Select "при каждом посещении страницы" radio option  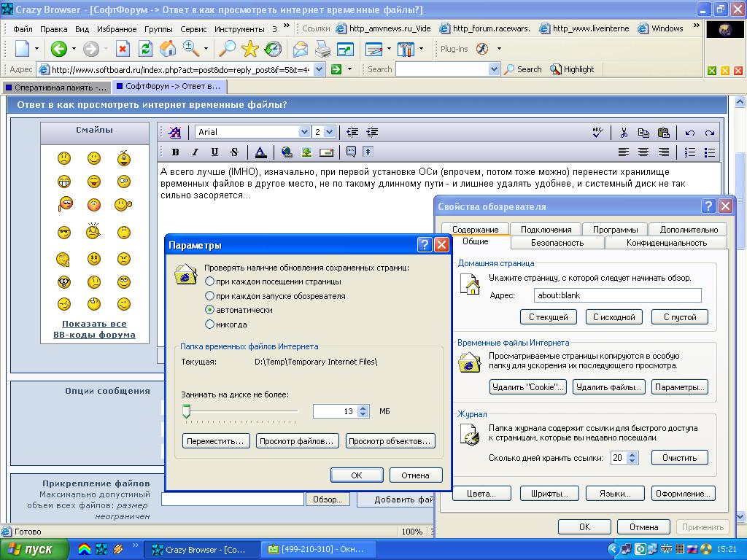(210, 281)
